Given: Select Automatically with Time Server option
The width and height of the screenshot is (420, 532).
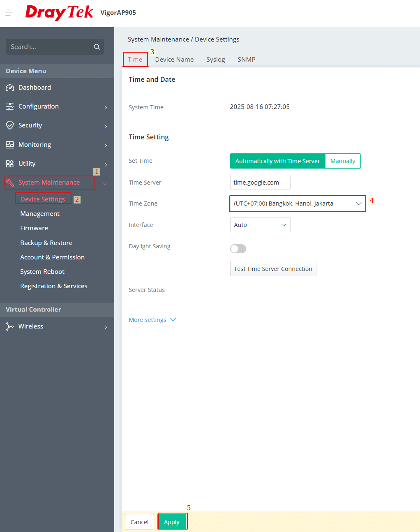Looking at the screenshot, I should 277,161.
